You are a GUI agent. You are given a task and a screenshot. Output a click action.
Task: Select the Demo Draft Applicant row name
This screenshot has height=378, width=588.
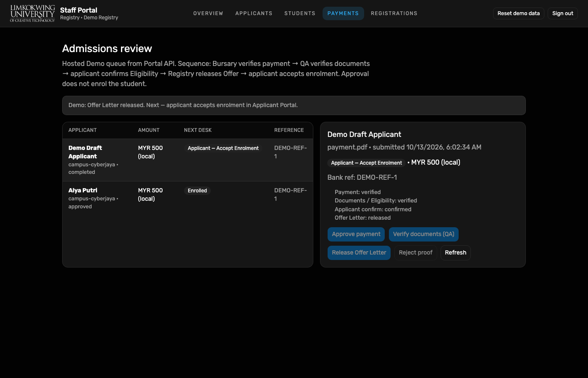(x=85, y=152)
